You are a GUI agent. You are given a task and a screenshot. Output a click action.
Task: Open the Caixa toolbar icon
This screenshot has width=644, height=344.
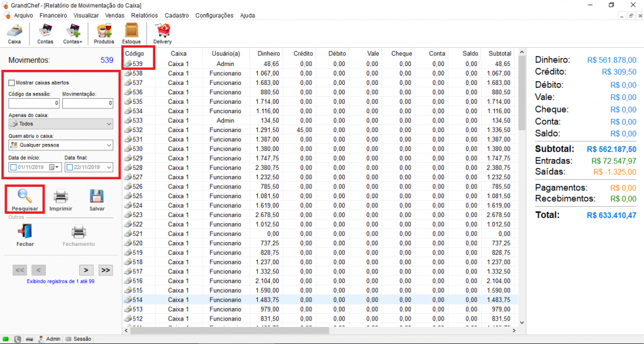coord(14,33)
